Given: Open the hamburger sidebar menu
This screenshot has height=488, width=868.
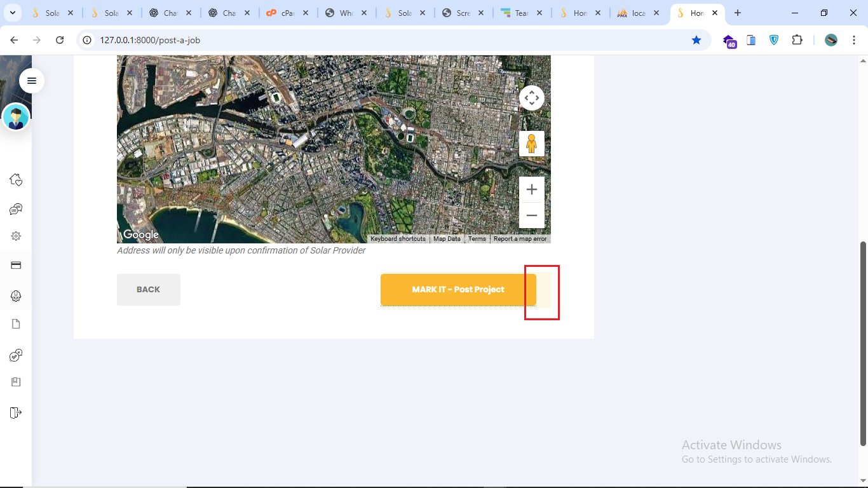Looking at the screenshot, I should click(32, 81).
